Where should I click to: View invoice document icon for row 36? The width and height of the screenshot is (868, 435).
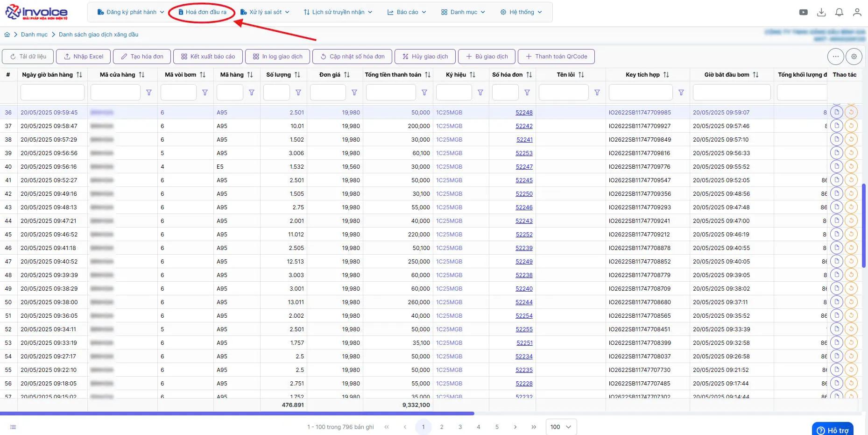pos(836,112)
